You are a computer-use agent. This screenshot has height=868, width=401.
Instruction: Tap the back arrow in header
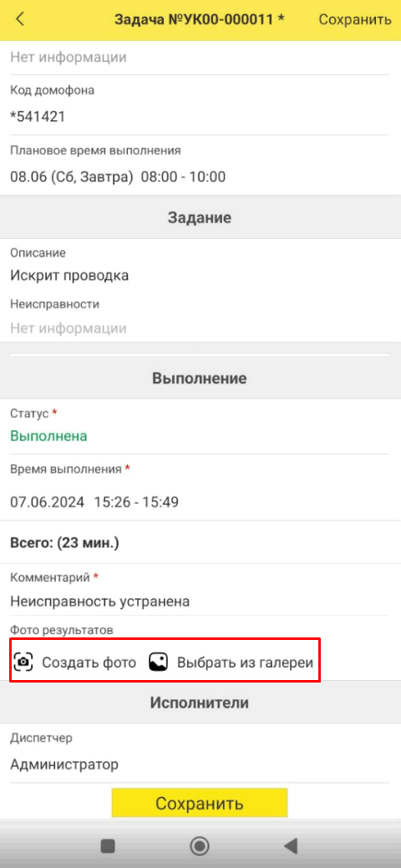pos(21,19)
